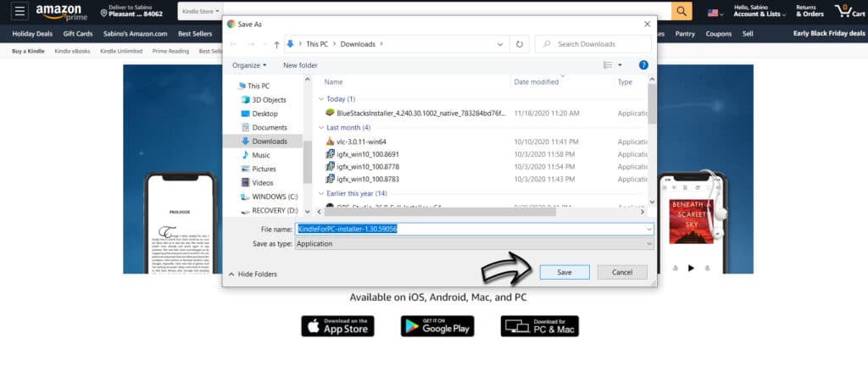Screen dimensions: 868x372
Task: Click the play button on phone mockup
Action: 691,268
